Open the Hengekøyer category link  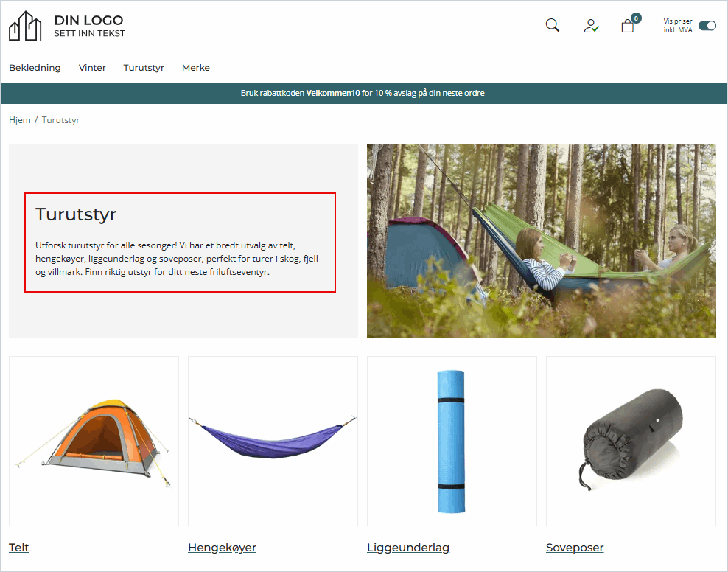pos(222,548)
